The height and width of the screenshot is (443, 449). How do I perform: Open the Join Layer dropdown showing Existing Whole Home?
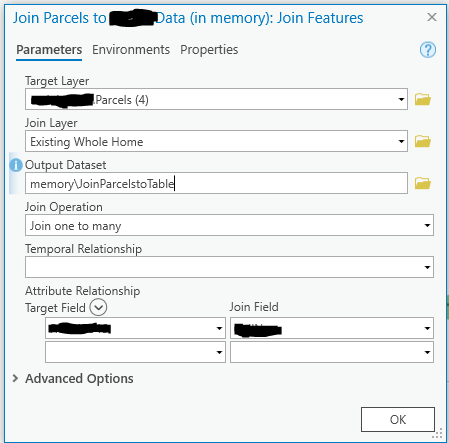pos(216,141)
